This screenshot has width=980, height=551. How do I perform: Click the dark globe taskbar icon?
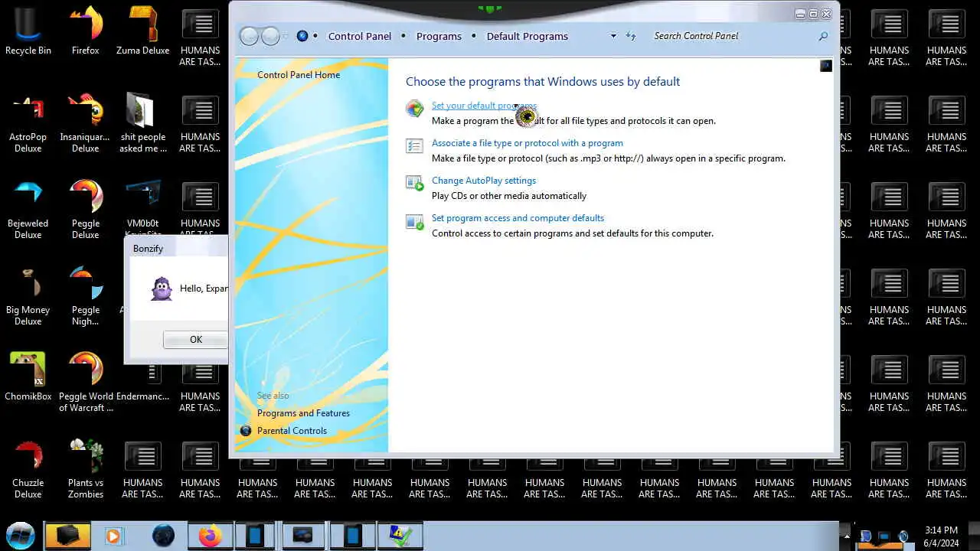click(x=163, y=536)
